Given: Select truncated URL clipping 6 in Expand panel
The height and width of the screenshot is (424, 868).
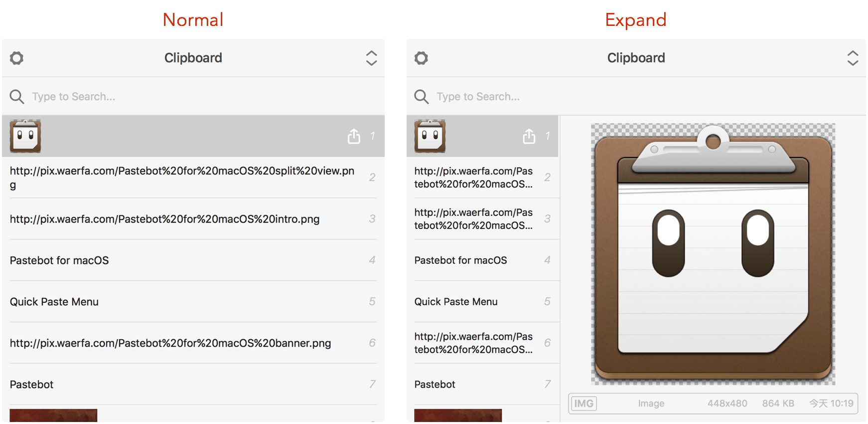Looking at the screenshot, I should (483, 343).
